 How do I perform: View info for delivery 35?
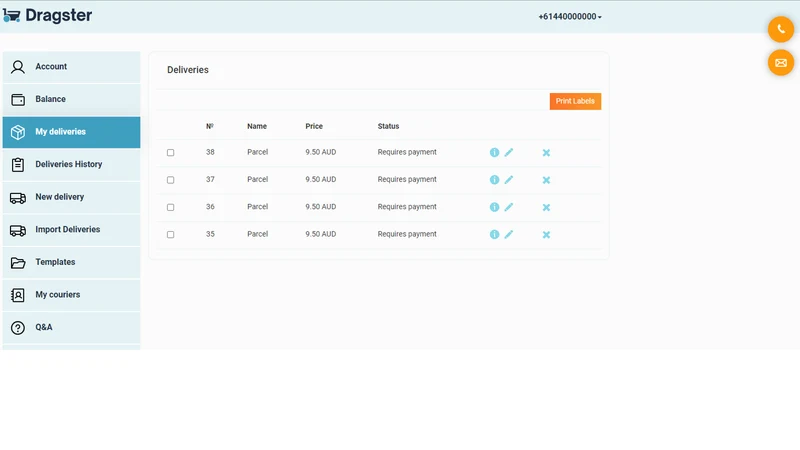tap(494, 234)
